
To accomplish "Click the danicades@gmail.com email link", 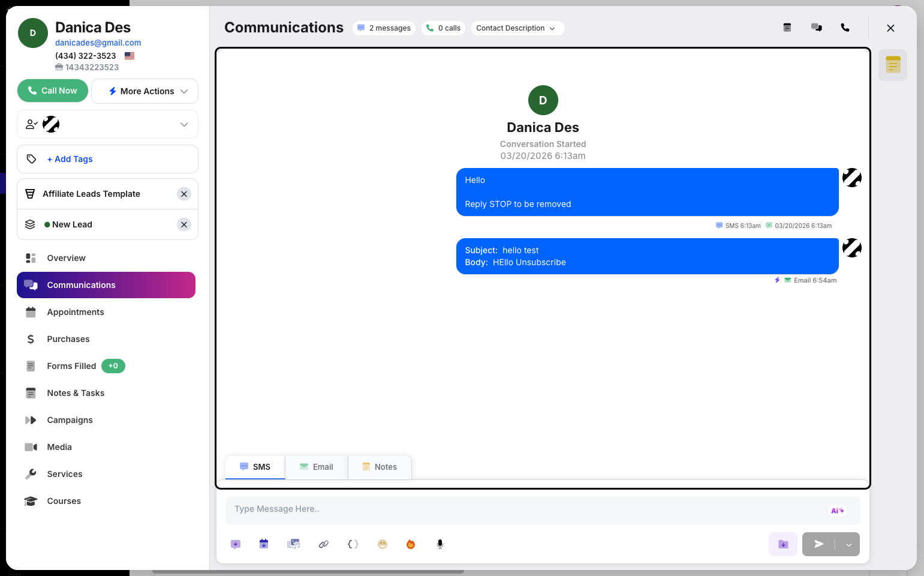I will point(98,43).
